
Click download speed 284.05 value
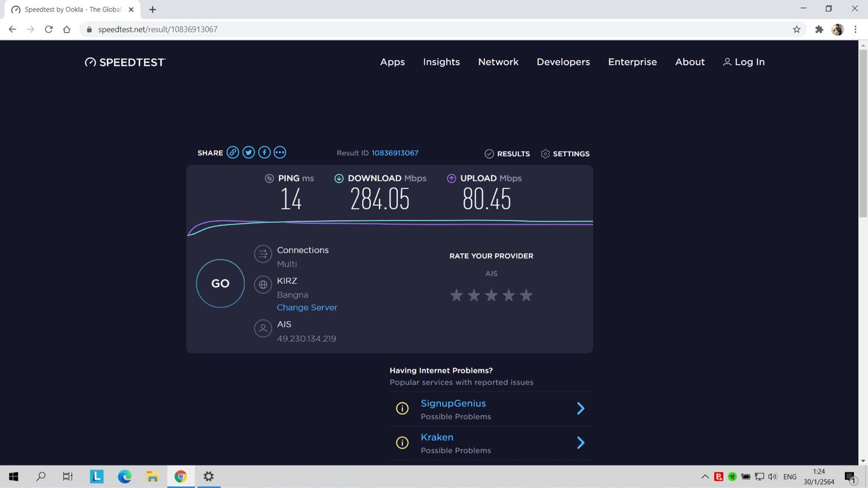[x=380, y=199]
